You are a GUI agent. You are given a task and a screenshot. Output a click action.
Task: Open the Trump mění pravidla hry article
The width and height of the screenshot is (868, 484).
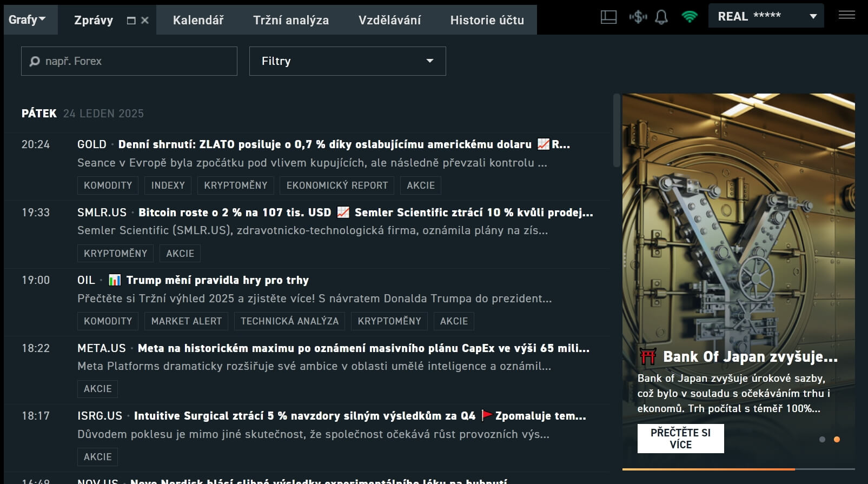(x=217, y=280)
